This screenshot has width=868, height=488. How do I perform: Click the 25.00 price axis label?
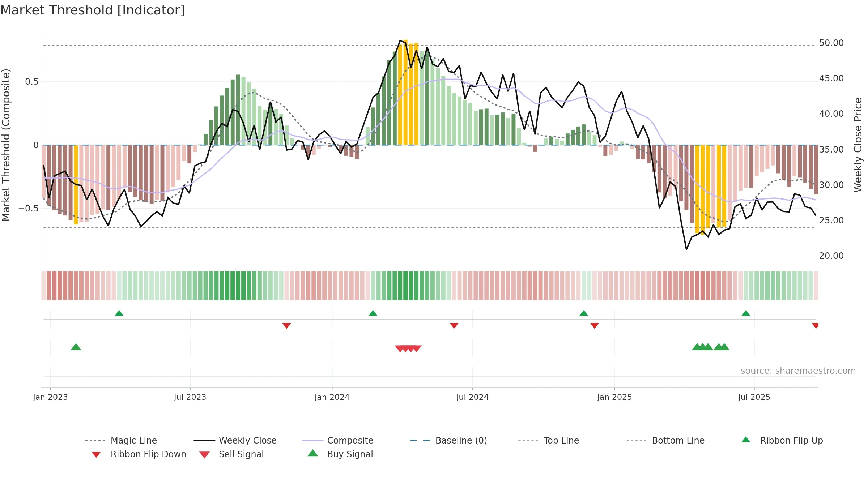tap(831, 221)
